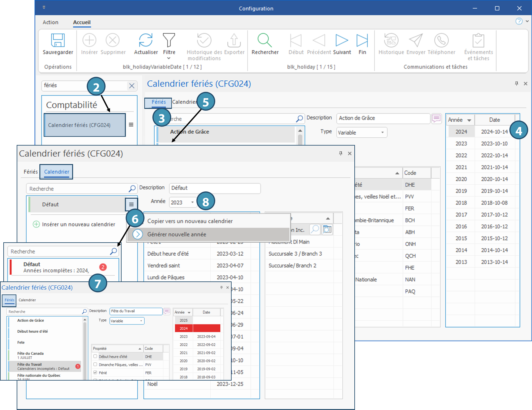Select Générer nouvelle année menu entry
The height and width of the screenshot is (410, 532).
pyautogui.click(x=177, y=234)
